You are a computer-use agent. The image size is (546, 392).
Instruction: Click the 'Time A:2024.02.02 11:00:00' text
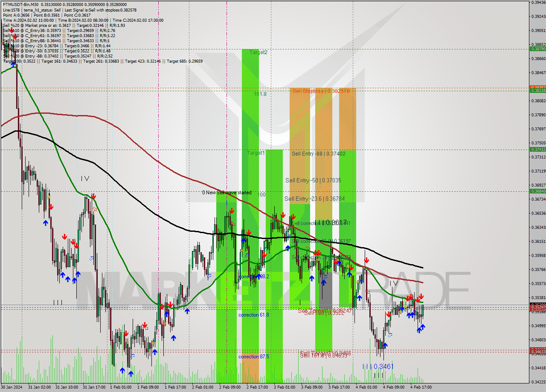28,20
